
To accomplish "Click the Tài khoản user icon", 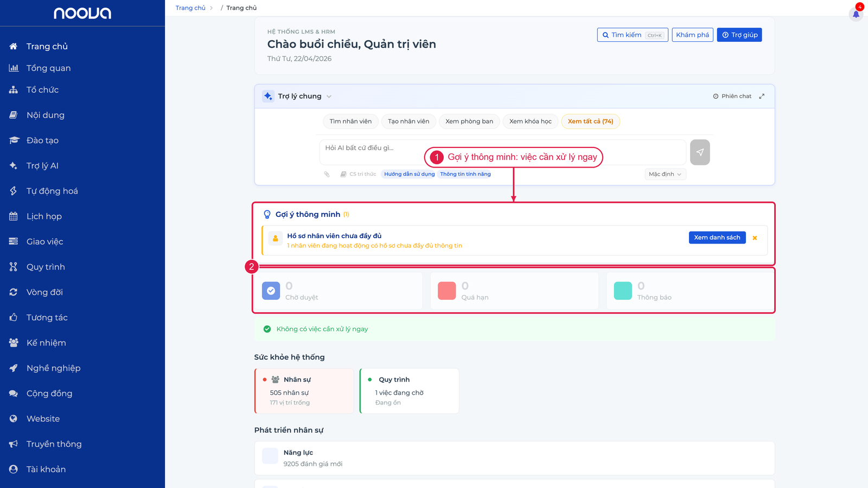I will click(x=14, y=469).
